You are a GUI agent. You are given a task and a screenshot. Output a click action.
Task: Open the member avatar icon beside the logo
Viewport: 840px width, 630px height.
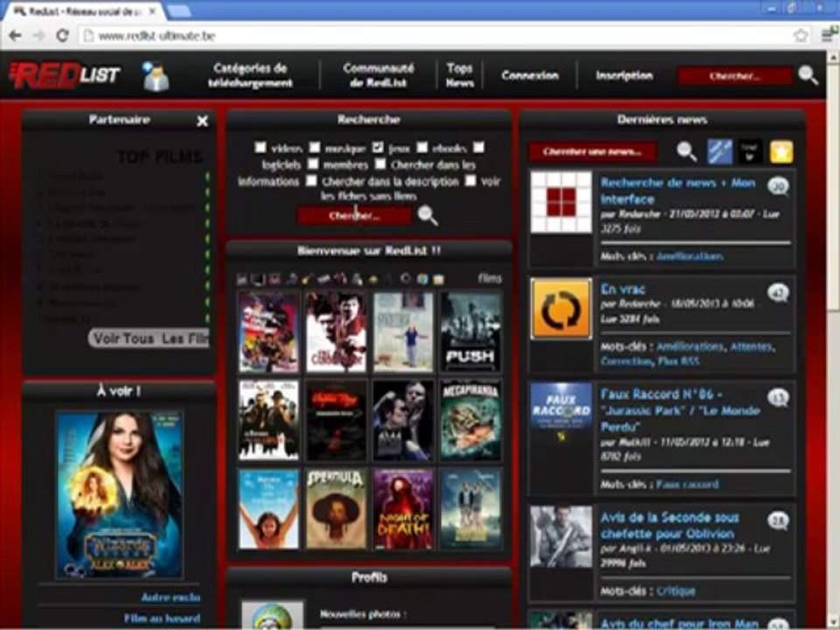(156, 76)
